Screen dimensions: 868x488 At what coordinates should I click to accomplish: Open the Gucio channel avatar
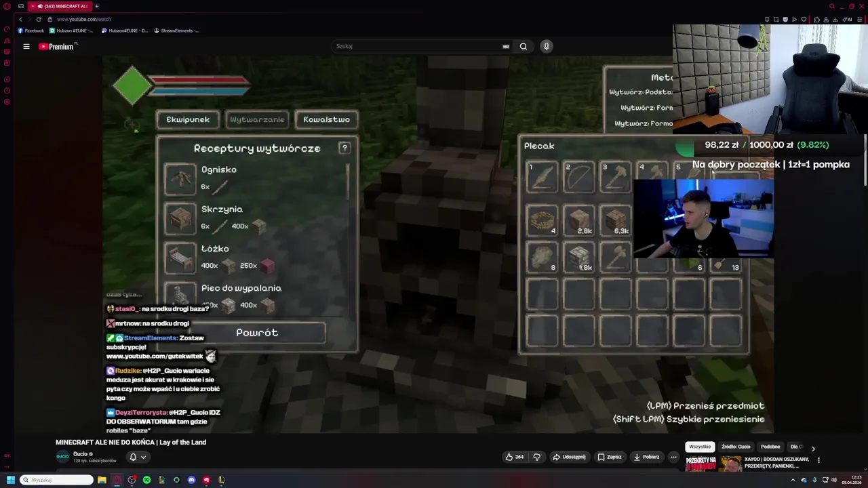(x=63, y=457)
